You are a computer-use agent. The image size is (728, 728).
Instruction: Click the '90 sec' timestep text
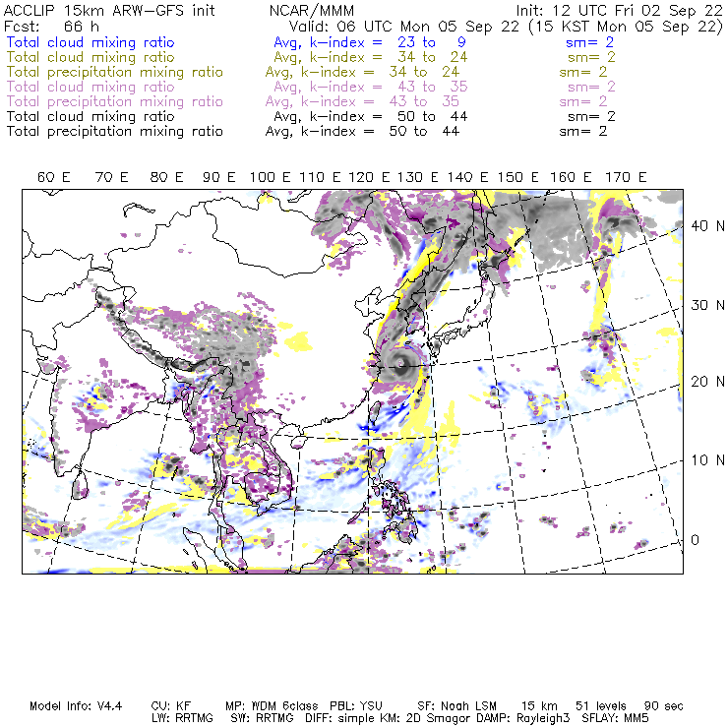(x=664, y=706)
